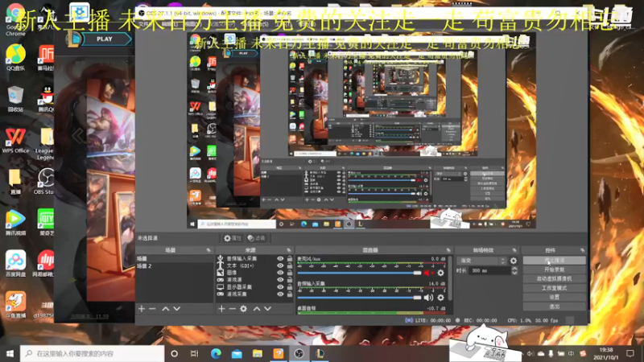Viewport: 644px width, 362px height.
Task: Click the Windows Start button
Action: tap(10, 353)
